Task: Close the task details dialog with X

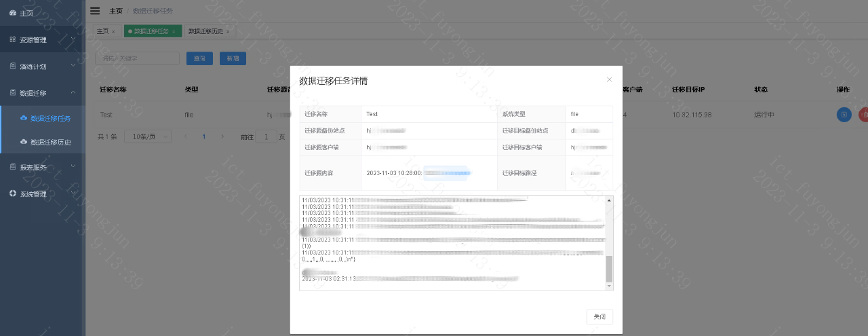Action: 609,79
